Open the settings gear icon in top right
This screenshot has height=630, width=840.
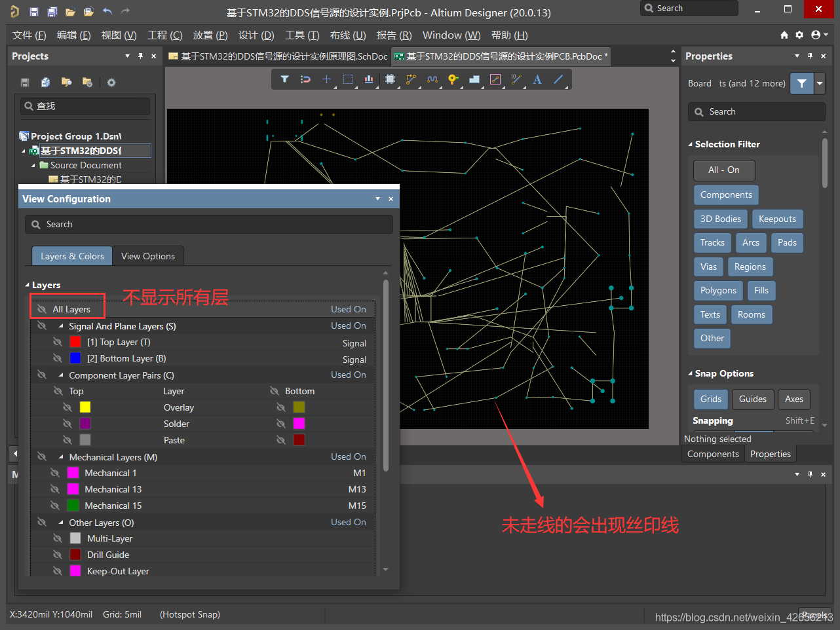799,35
